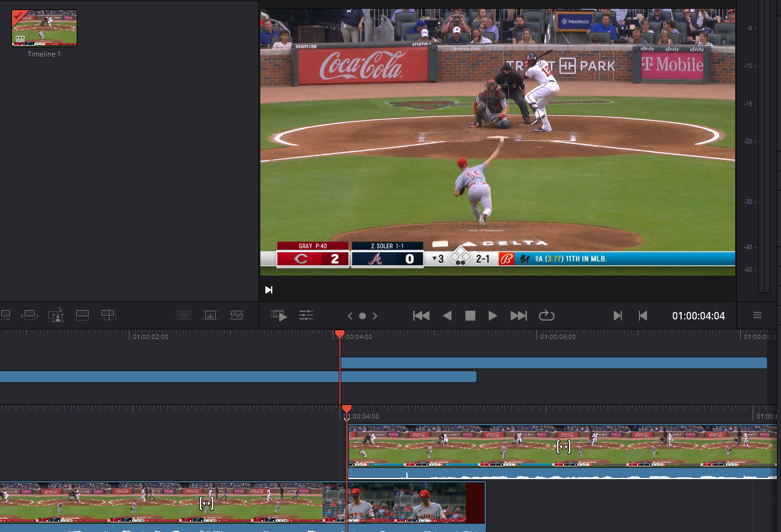Click the Close Up edit icon
781x532 pixels.
56,315
